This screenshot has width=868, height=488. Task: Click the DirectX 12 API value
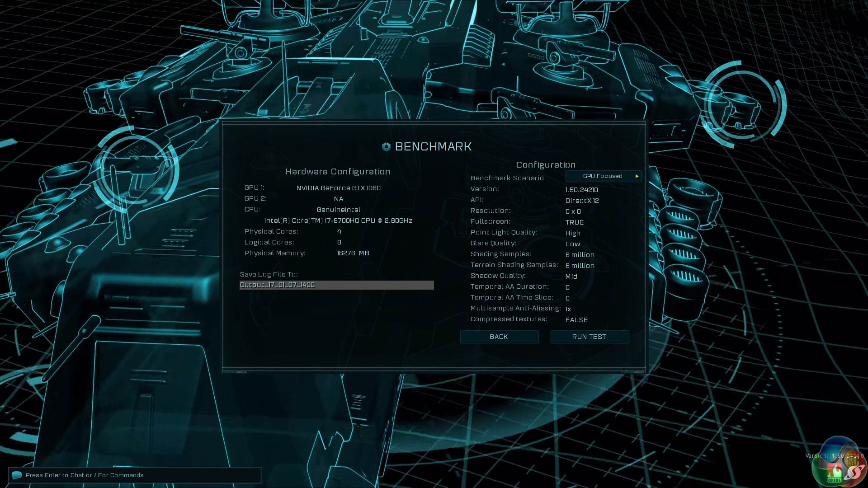point(582,201)
